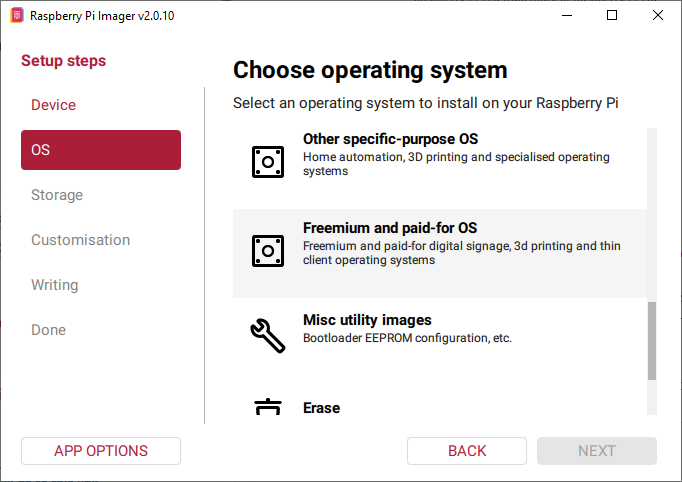Open the APP OPTIONS dialog
The width and height of the screenshot is (682, 482).
tap(101, 451)
